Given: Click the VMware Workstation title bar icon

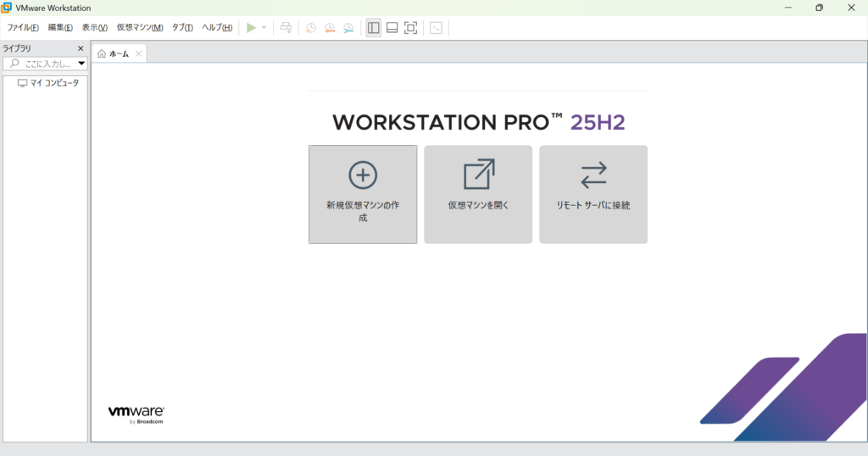Looking at the screenshot, I should pyautogui.click(x=7, y=8).
